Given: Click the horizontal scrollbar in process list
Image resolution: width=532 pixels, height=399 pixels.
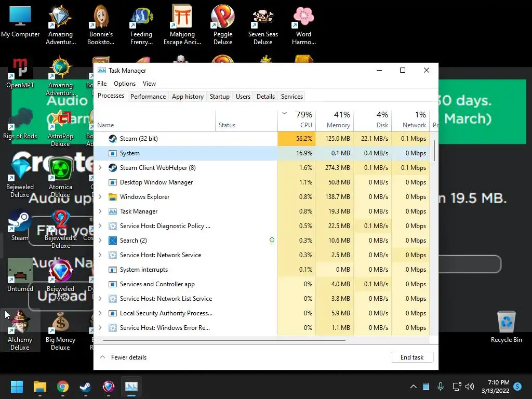Looking at the screenshot, I should pyautogui.click(x=224, y=340).
